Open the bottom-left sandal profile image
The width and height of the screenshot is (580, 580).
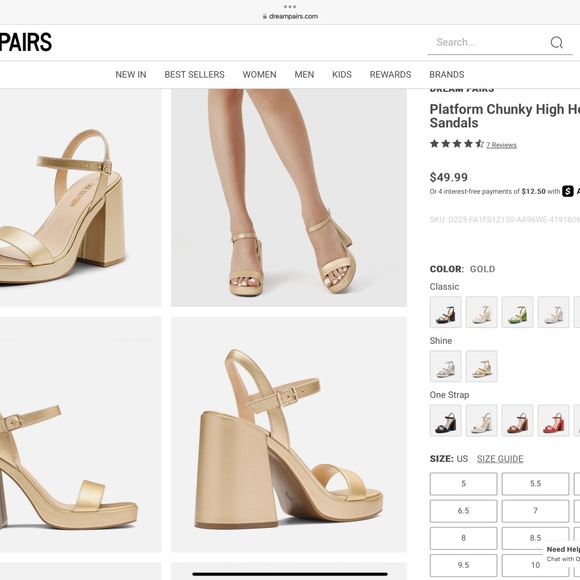click(x=80, y=434)
